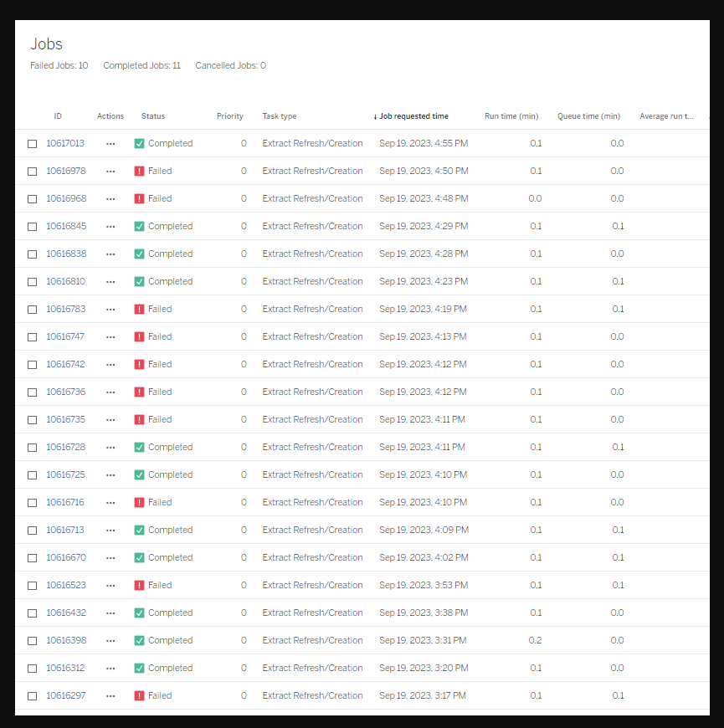Click the Actions column header
This screenshot has height=728, width=724.
click(110, 116)
